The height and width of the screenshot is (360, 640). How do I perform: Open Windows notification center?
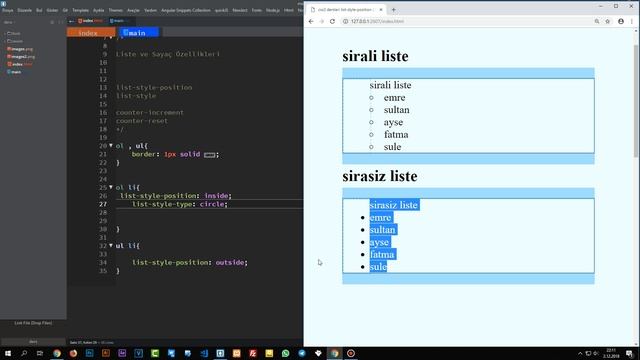(x=630, y=353)
